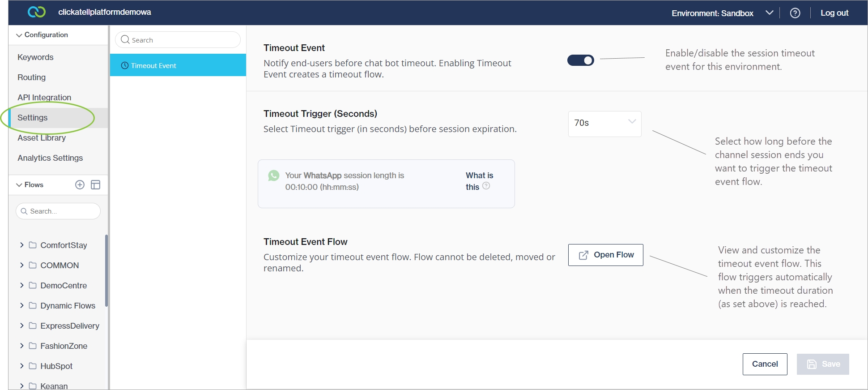
Task: Select the Timeout Event settings tab
Action: pos(178,65)
